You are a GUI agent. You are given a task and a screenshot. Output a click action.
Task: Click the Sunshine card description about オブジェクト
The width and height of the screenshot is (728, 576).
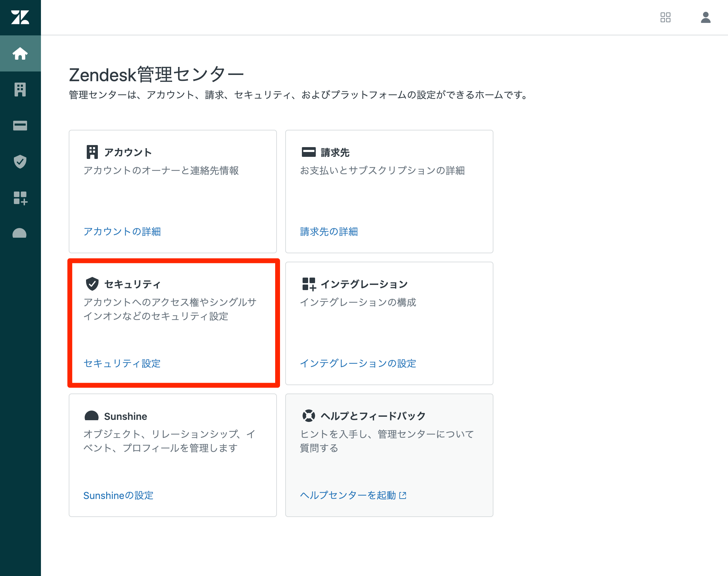pyautogui.click(x=169, y=441)
